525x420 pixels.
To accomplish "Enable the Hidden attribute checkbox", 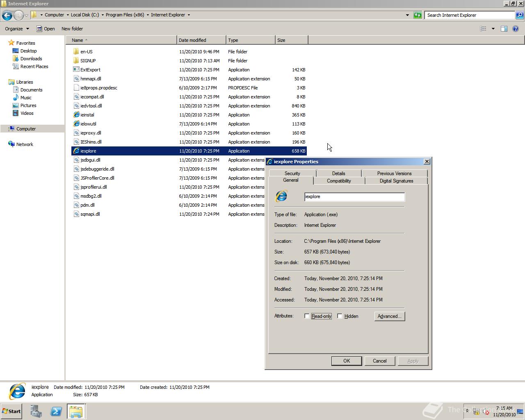I will [x=340, y=316].
